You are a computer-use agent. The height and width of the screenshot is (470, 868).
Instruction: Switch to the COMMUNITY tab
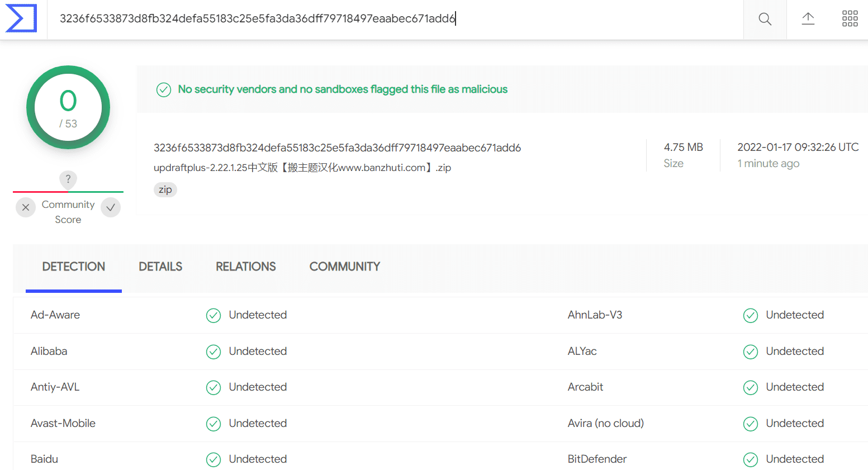click(x=345, y=267)
